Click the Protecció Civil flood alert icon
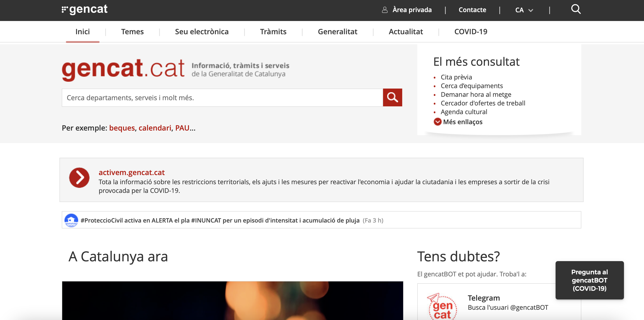Image resolution: width=644 pixels, height=320 pixels. [x=72, y=220]
